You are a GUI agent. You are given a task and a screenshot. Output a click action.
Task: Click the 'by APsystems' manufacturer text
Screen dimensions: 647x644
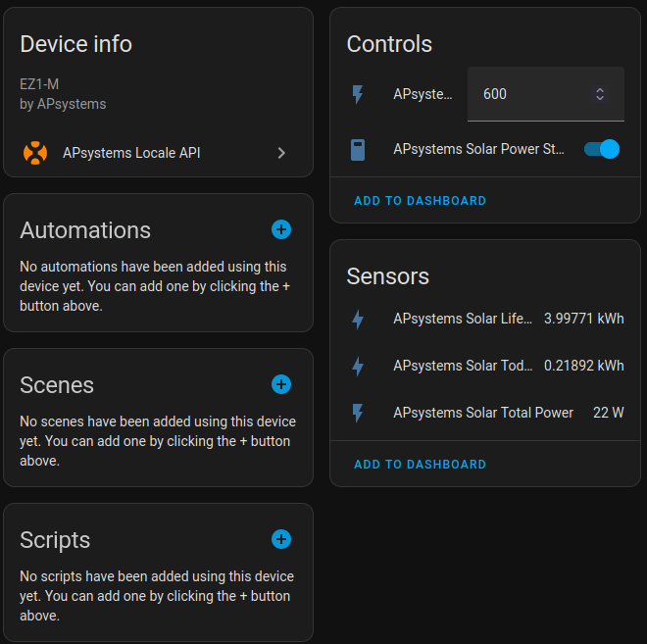pyautogui.click(x=63, y=104)
